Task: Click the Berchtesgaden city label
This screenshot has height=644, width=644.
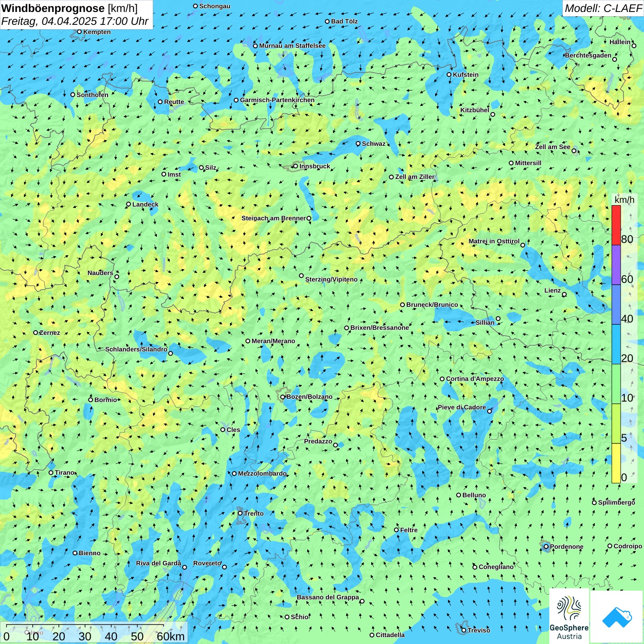Action: 588,55
